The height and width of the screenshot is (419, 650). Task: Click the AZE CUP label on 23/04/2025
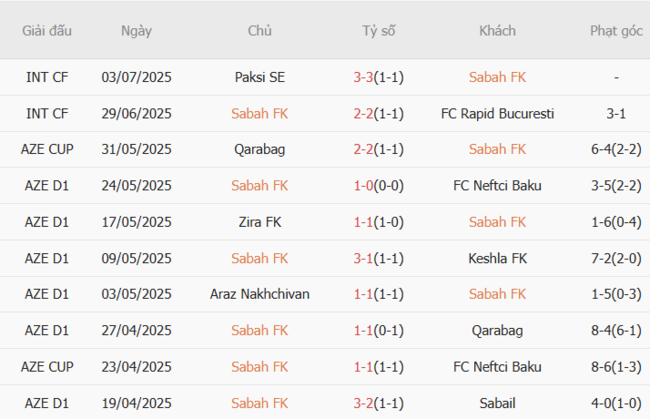(x=47, y=365)
